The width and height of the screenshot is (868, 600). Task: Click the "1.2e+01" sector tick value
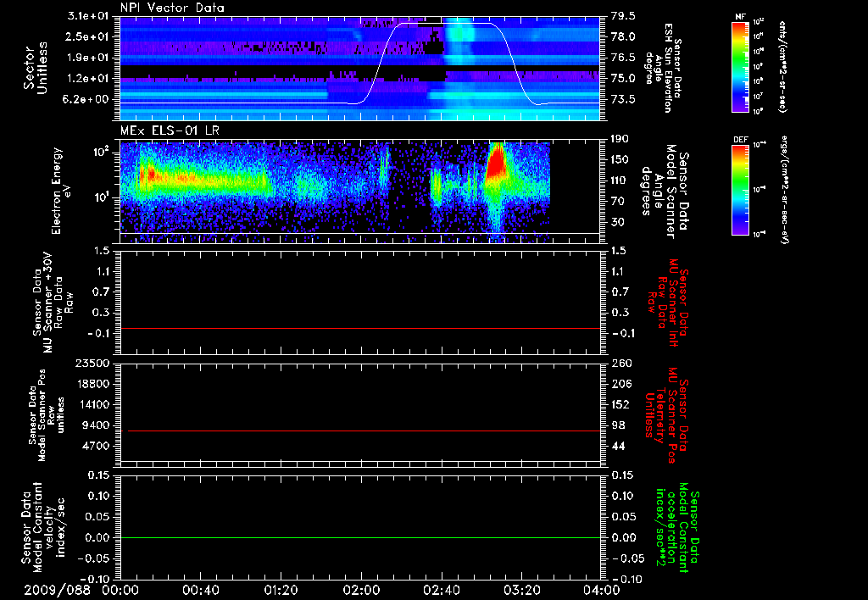[x=88, y=79]
